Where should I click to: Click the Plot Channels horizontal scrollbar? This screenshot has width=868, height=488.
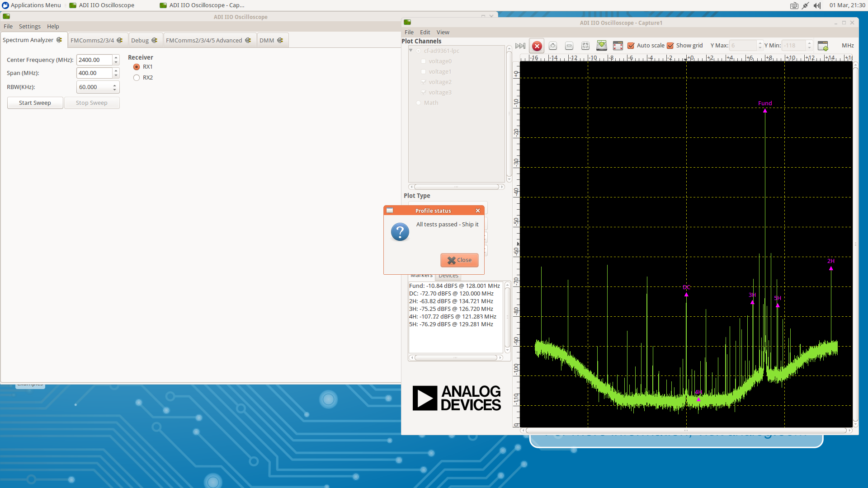[x=457, y=187]
